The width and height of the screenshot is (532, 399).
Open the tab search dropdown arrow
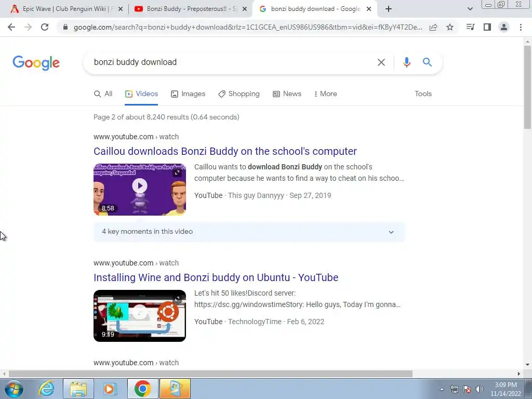coord(470,9)
